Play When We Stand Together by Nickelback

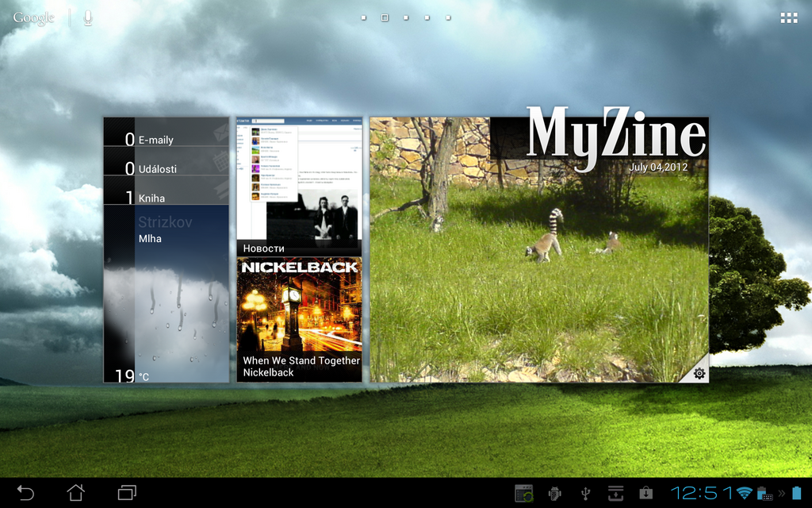(x=299, y=317)
